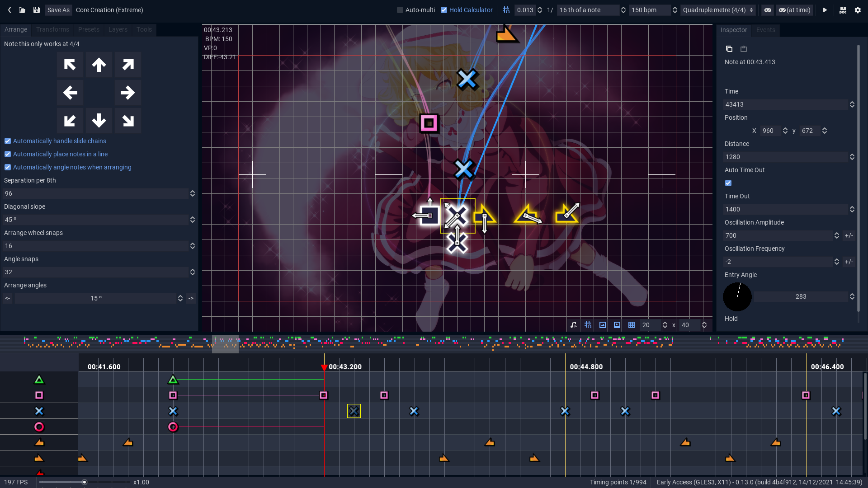Image resolution: width=868 pixels, height=488 pixels.
Task: Select the square note track icon
Action: 39,395
